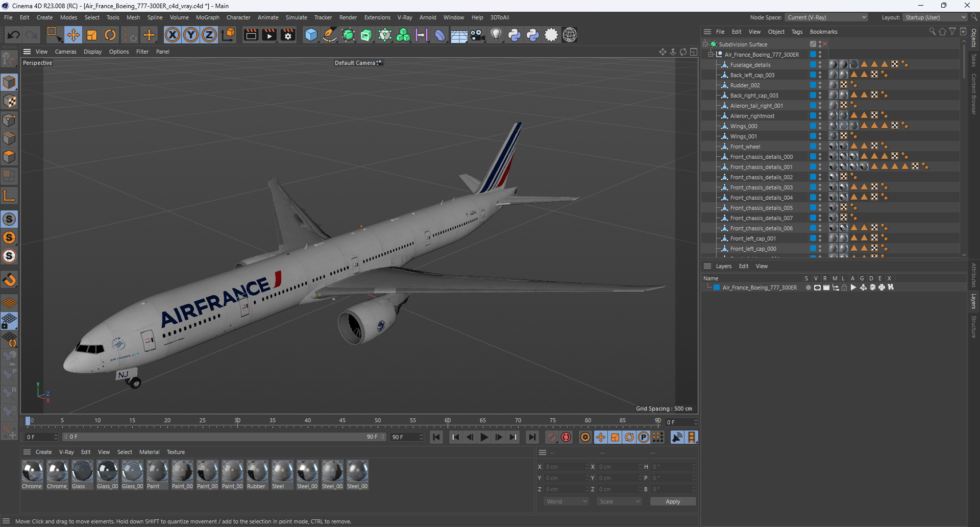Add a Light object bulb
Viewport: 980px width, 527px height.
click(496, 35)
